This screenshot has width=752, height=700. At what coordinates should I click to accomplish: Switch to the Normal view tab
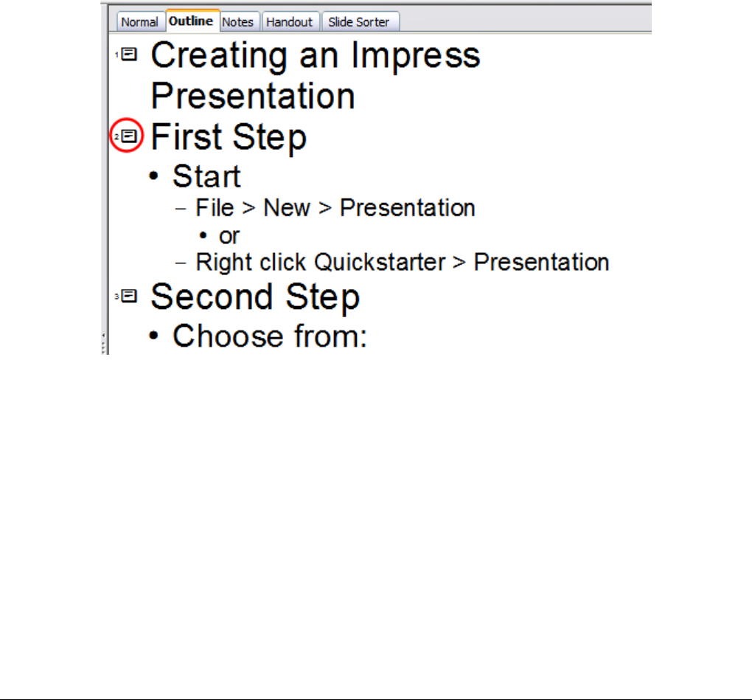click(x=139, y=22)
